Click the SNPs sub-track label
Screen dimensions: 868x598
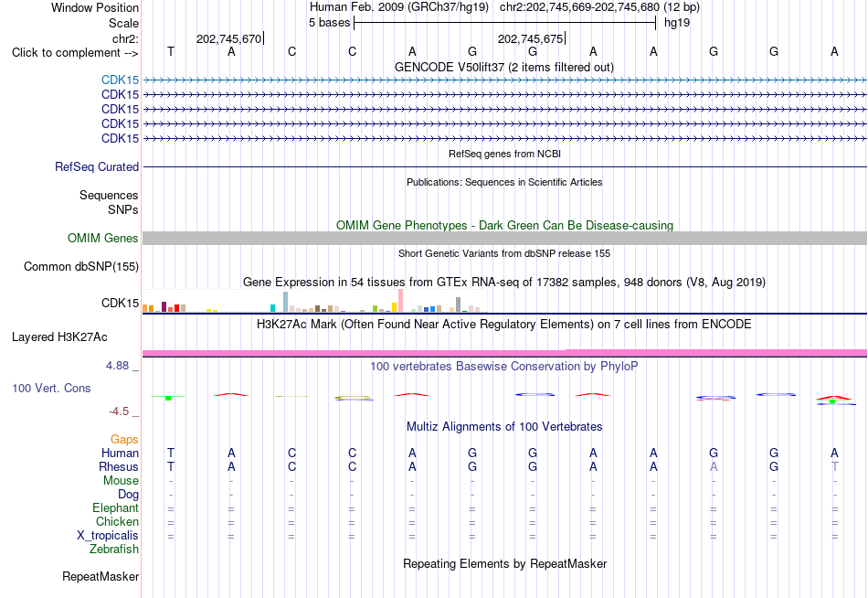coord(123,209)
